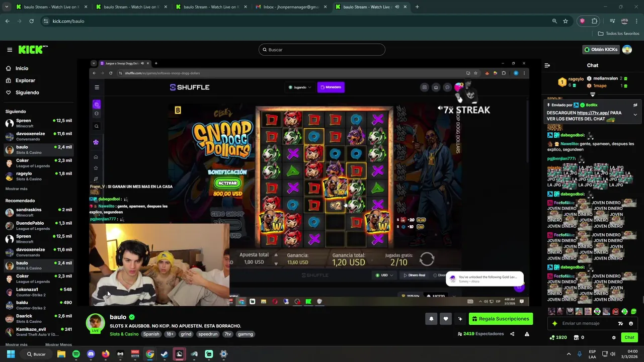The width and height of the screenshot is (644, 362).
Task: Toggle stream notifications bell
Action: click(431, 319)
